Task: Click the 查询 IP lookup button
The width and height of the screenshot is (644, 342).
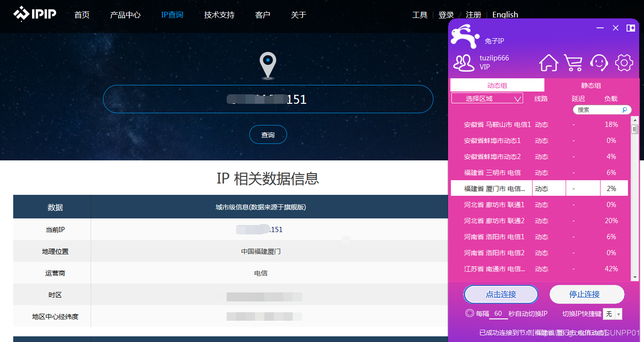Action: [268, 134]
